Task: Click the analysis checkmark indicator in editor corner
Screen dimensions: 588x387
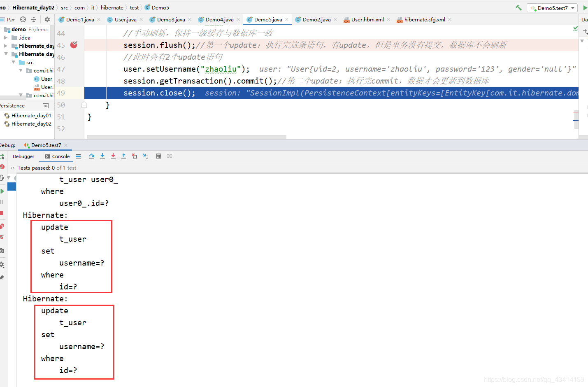Action: click(x=575, y=28)
